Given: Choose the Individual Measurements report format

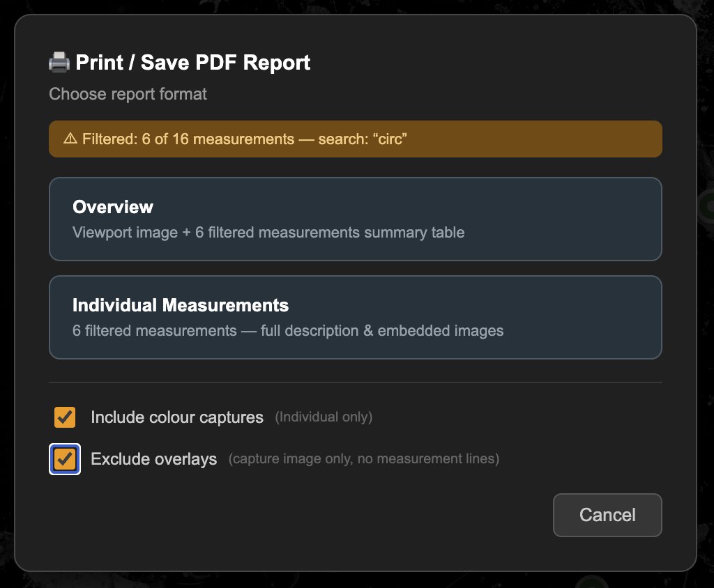Looking at the screenshot, I should pyautogui.click(x=355, y=317).
